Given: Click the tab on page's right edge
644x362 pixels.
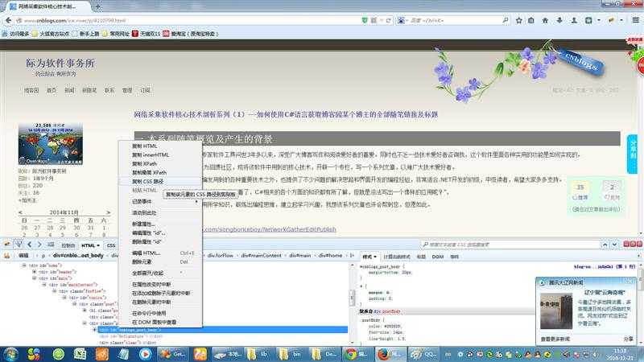Looking at the screenshot, I should [632, 154].
